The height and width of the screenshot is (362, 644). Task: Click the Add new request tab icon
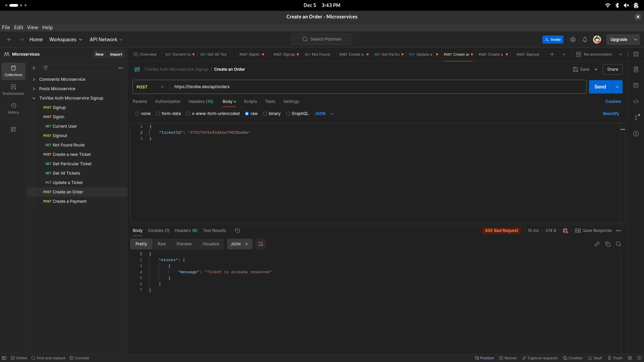[552, 54]
